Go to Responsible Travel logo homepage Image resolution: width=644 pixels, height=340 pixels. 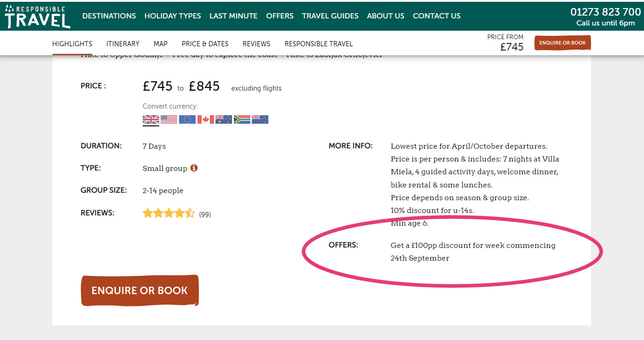coord(37,17)
